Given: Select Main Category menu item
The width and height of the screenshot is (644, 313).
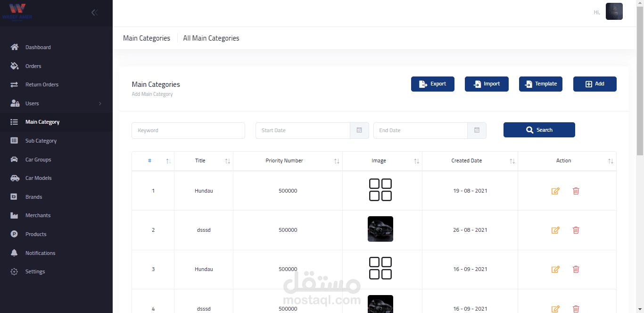Looking at the screenshot, I should coord(56,122).
